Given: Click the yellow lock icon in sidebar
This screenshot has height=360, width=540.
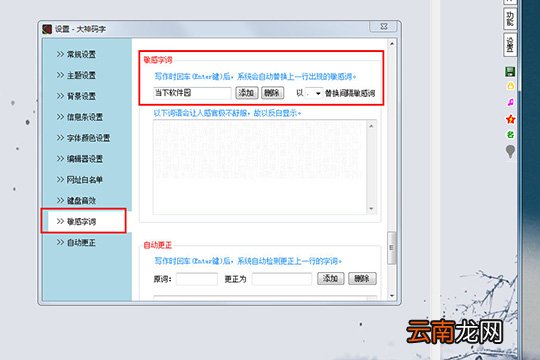Looking at the screenshot, I should (x=510, y=86).
